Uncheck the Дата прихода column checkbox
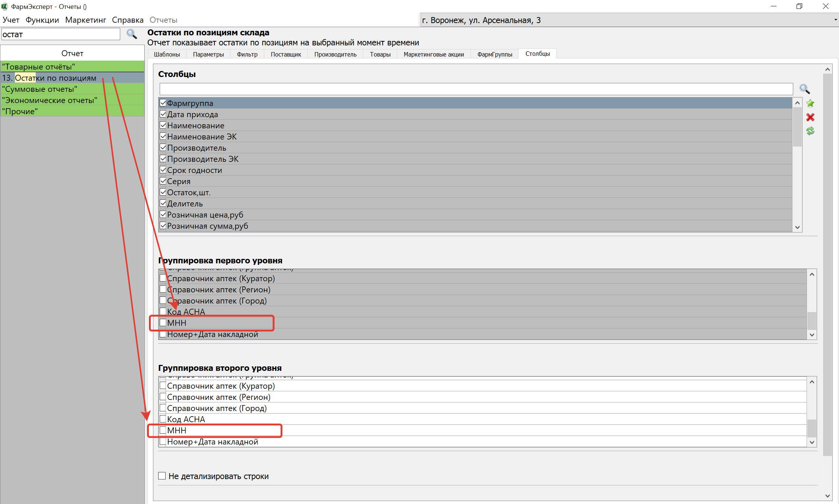The image size is (839, 504). click(163, 114)
